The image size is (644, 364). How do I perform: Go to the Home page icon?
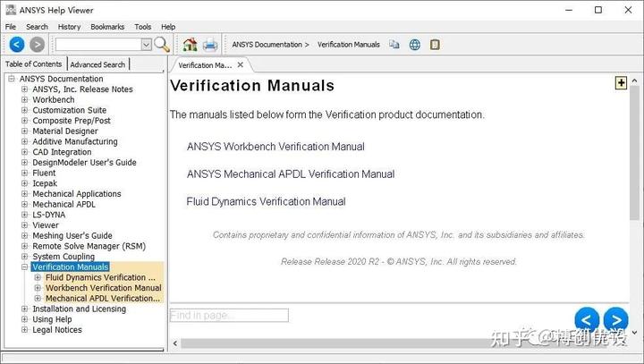(190, 45)
